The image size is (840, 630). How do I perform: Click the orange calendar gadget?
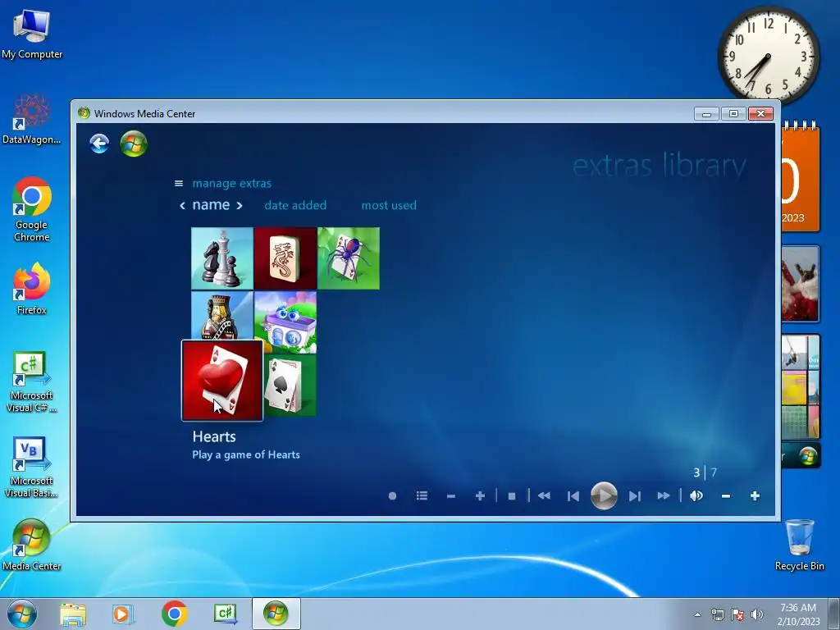(801, 176)
